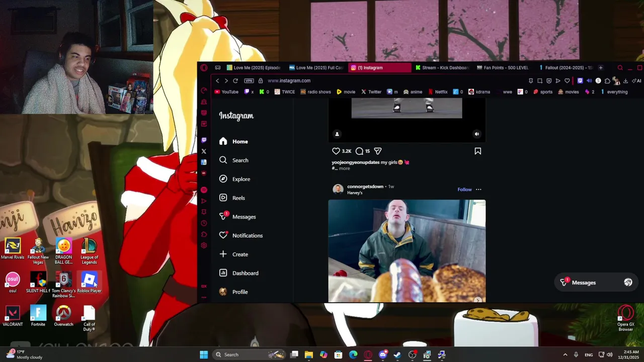Image resolution: width=644 pixels, height=362 pixels.
Task: Toggle the browser VPN badge
Action: pos(249,81)
